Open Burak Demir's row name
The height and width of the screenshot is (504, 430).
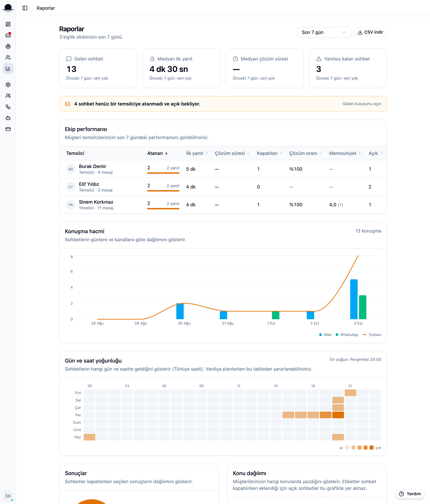coord(93,166)
